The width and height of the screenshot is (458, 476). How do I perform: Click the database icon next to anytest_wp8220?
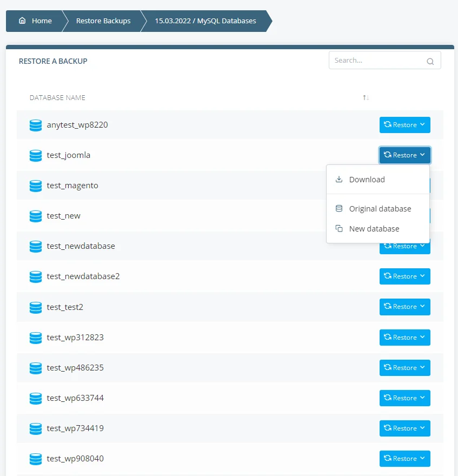[x=35, y=124]
